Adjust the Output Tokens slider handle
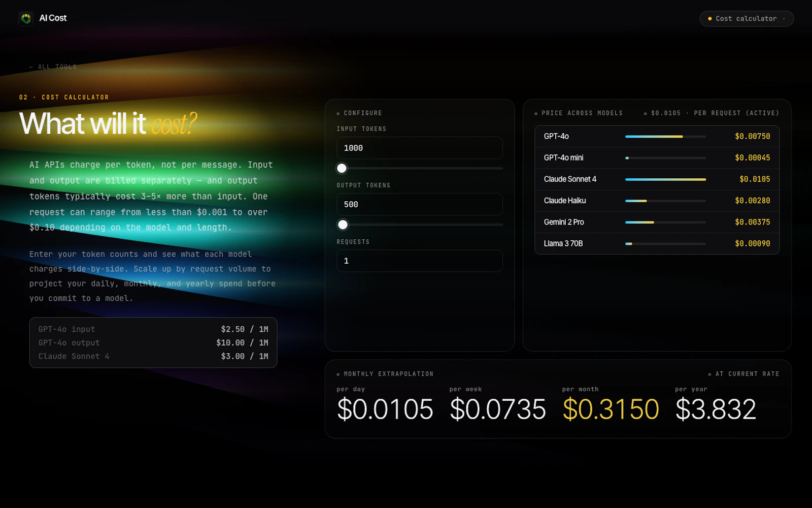The width and height of the screenshot is (812, 508). (343, 225)
